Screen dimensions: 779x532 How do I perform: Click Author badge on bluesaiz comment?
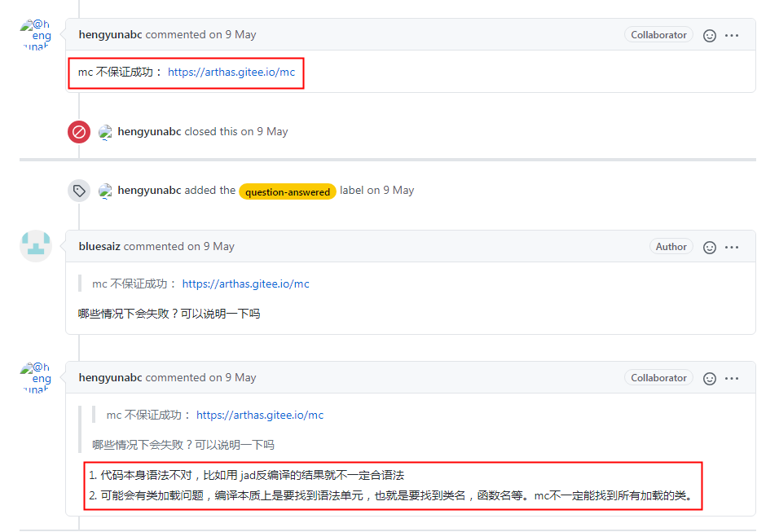coord(671,246)
